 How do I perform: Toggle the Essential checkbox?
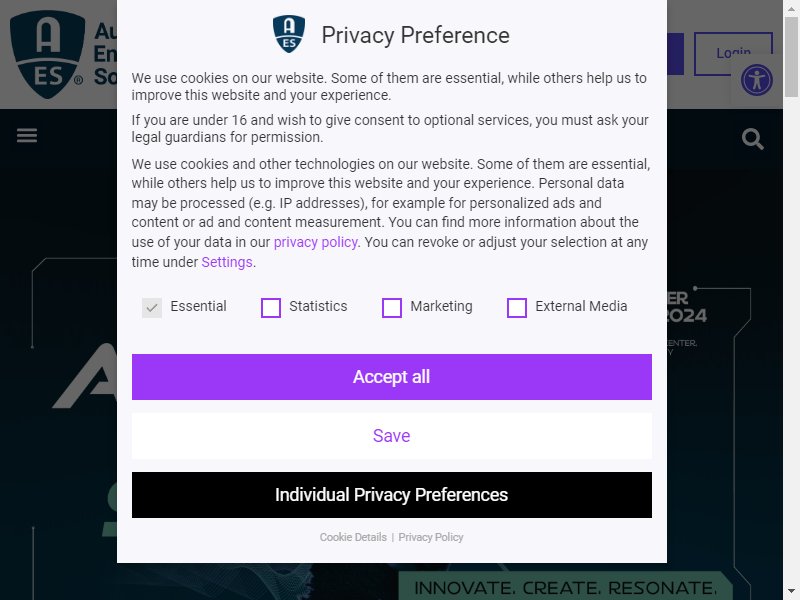152,308
